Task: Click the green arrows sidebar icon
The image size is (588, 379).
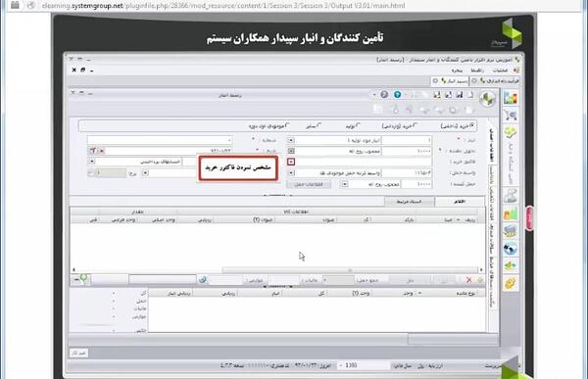Action: tap(511, 265)
